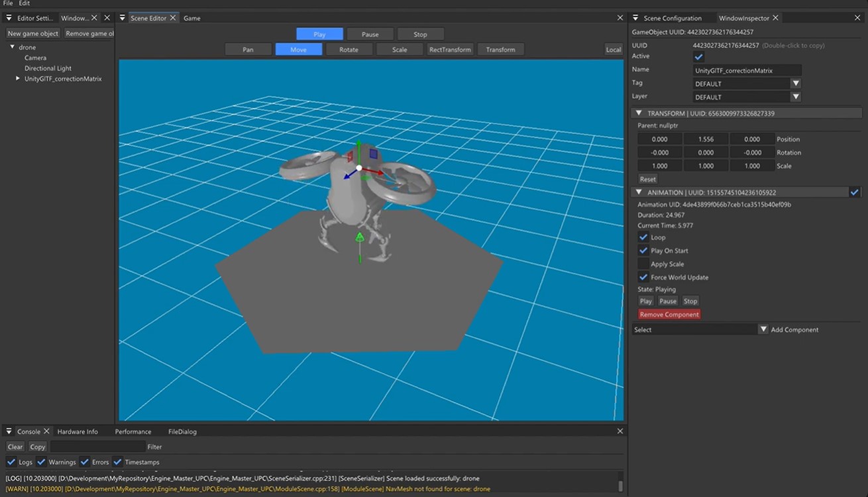Toggle Force World Update checkbox
This screenshot has width=868, height=497.
[x=643, y=277]
